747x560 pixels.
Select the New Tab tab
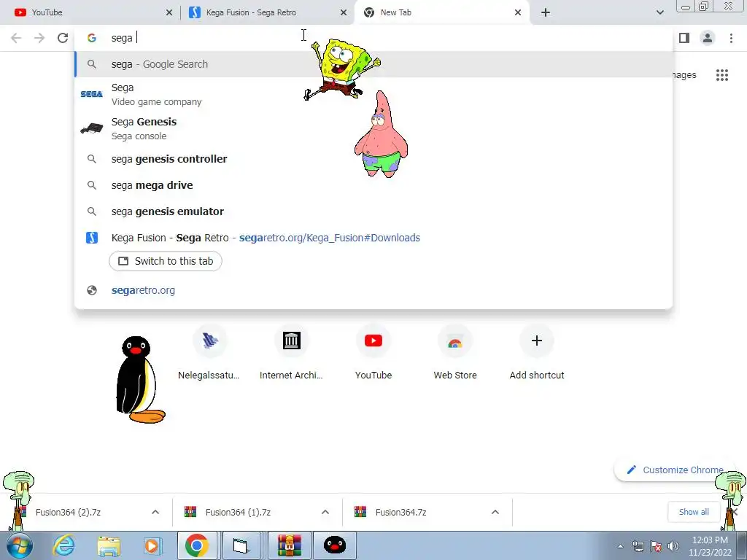442,12
